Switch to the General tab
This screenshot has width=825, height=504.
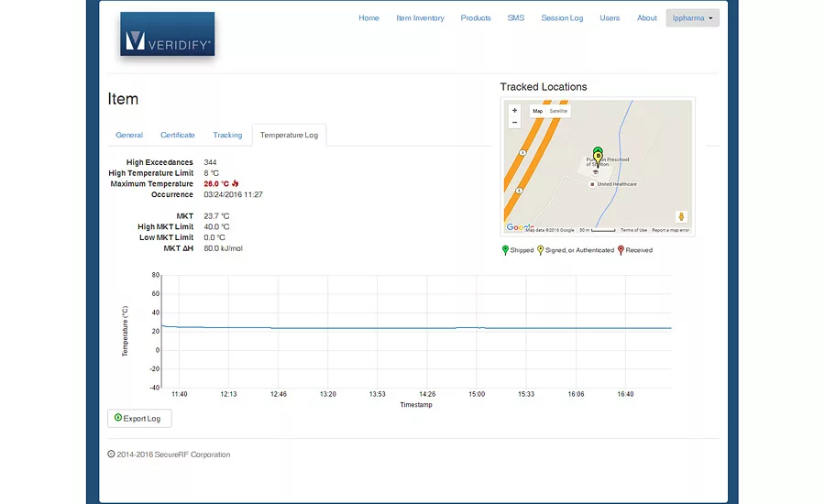(129, 136)
